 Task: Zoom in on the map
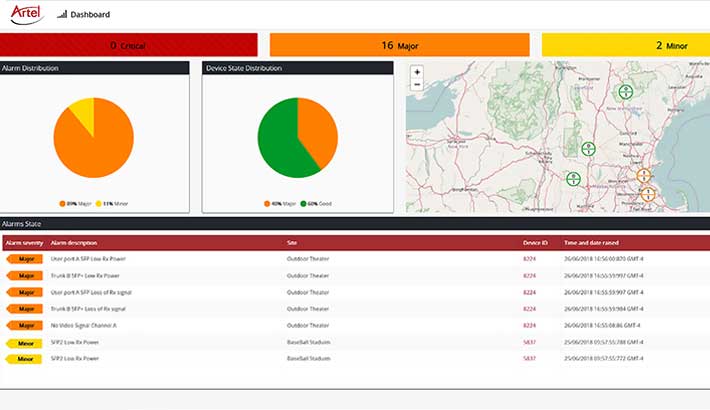point(417,72)
